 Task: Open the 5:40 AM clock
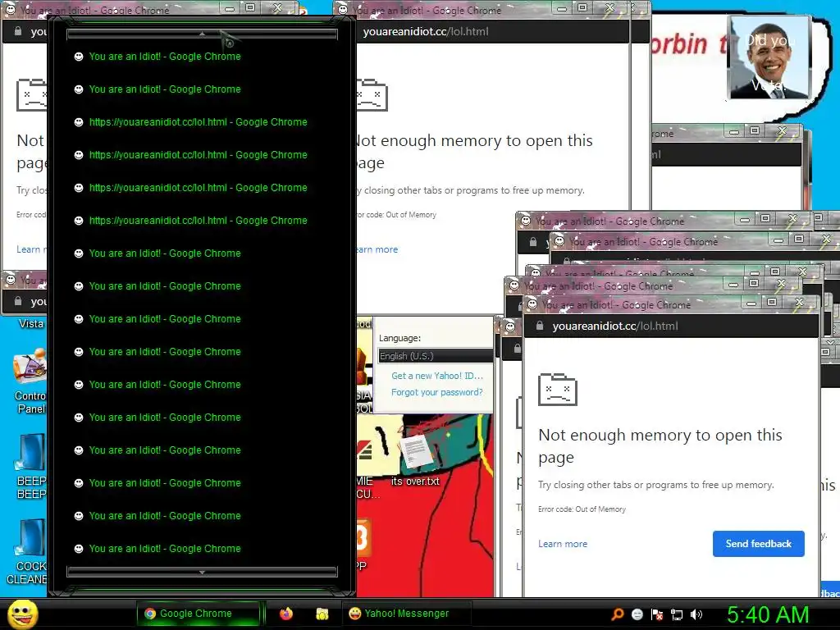[x=768, y=614]
